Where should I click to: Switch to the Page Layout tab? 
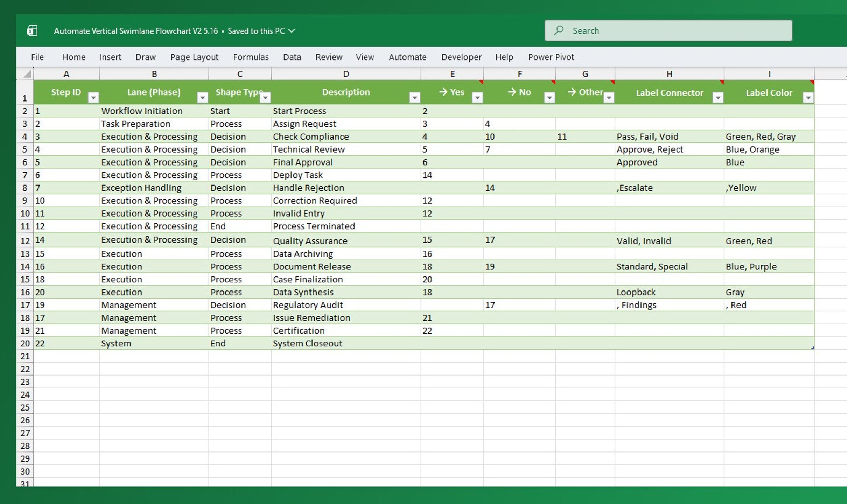point(194,57)
